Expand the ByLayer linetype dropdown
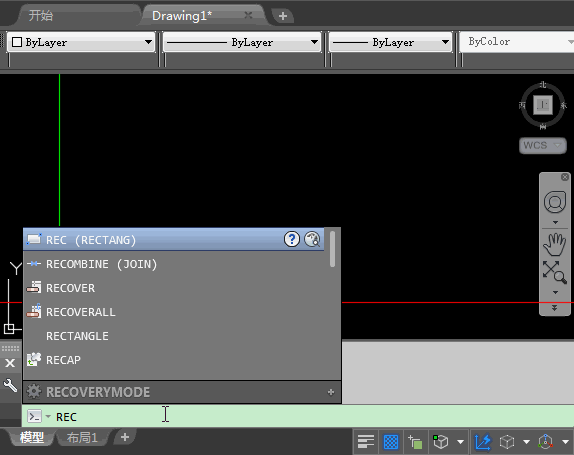The height and width of the screenshot is (455, 574). click(x=242, y=42)
